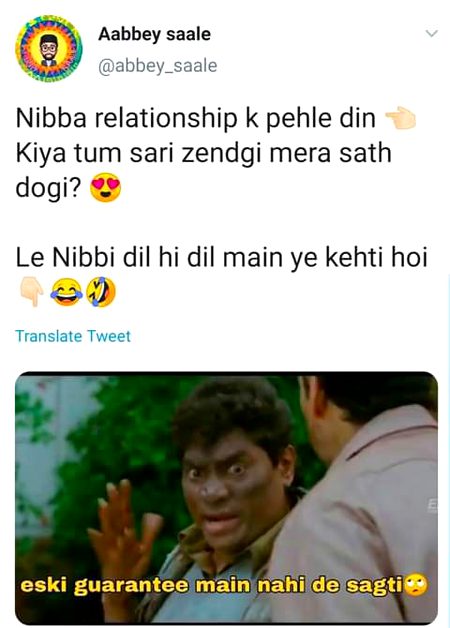Click the cartoon face inside the avatar

pyautogui.click(x=49, y=50)
